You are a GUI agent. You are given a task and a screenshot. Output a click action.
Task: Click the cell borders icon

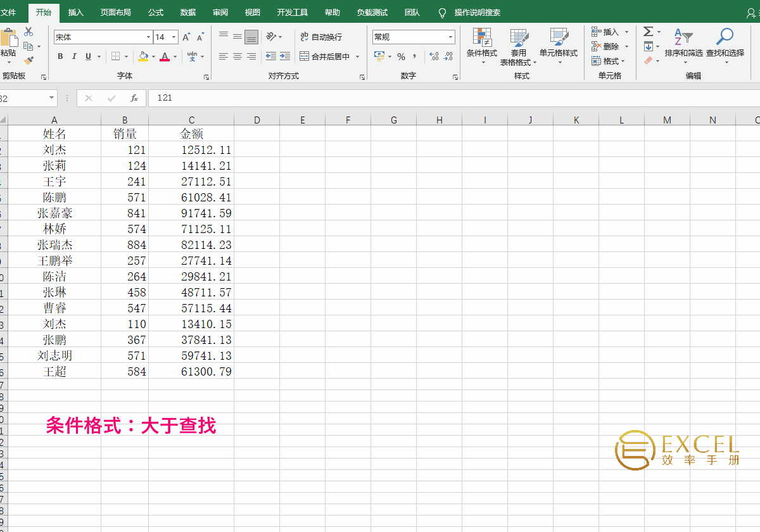[115, 56]
